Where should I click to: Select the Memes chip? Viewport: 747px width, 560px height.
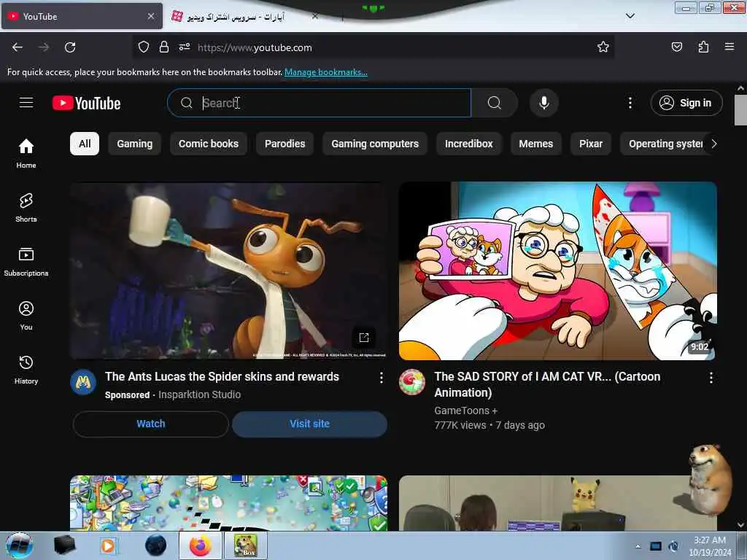(x=536, y=144)
